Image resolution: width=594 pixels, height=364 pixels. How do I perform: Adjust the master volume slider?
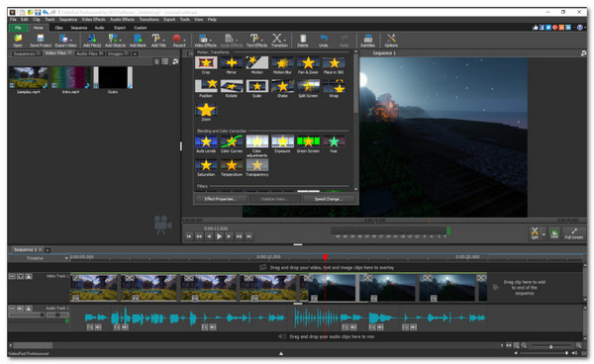544,353
